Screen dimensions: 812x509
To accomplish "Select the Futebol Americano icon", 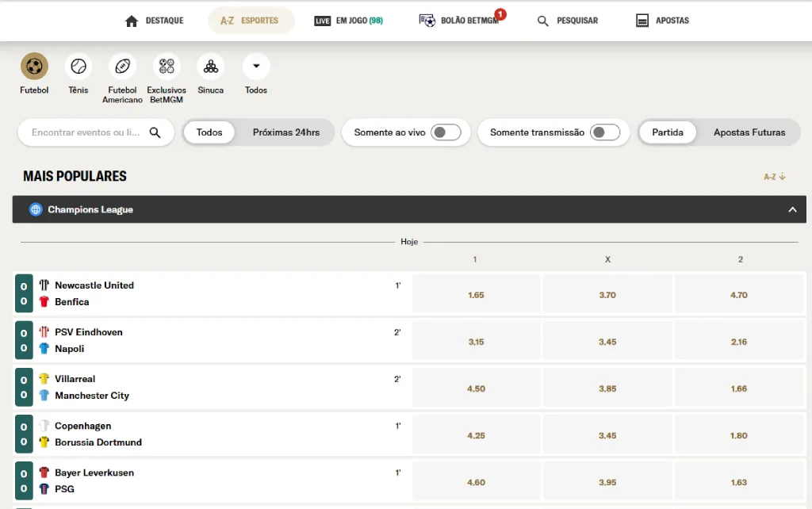I will [122, 67].
